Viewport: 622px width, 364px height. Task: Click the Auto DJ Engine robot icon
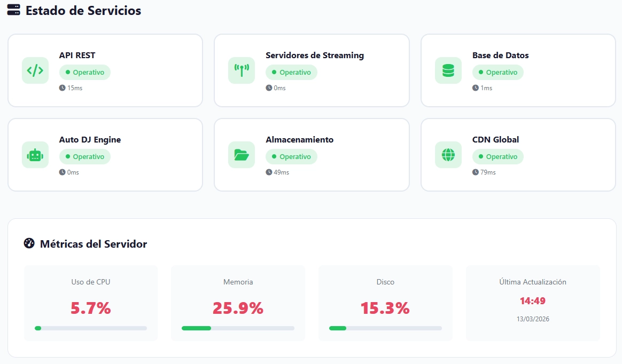(35, 155)
